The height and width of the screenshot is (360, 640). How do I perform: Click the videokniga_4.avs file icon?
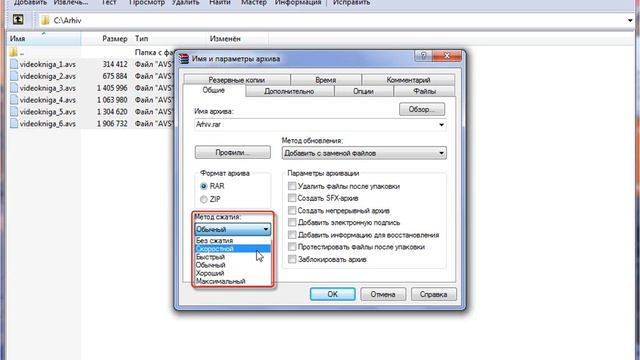pos(14,100)
